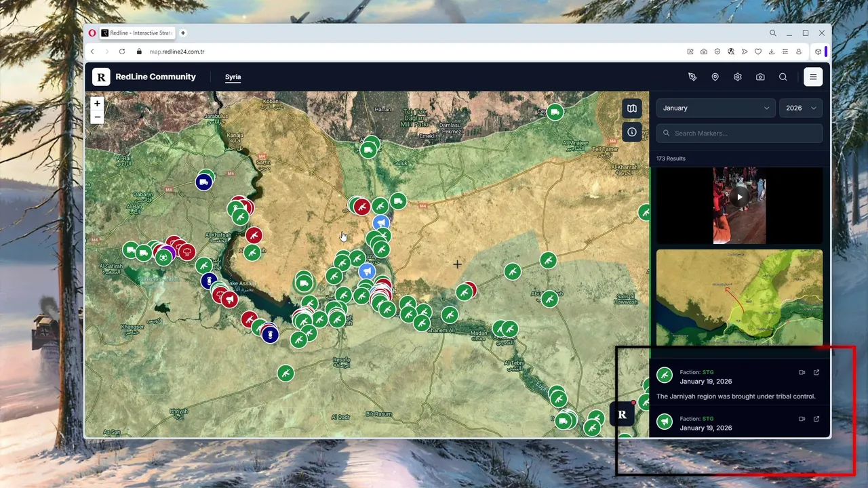
Task: Select red megaphone marker beside Lake Assad
Action: [230, 299]
